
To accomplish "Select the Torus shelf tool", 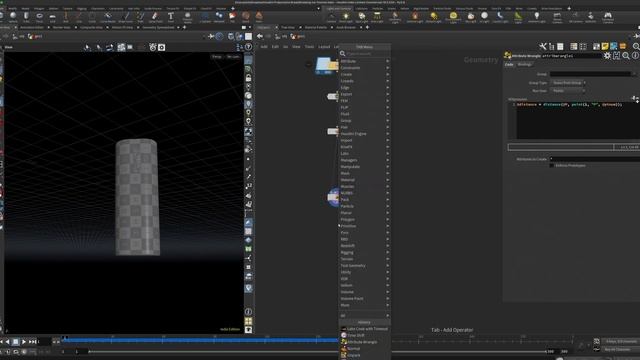I will point(39,17).
